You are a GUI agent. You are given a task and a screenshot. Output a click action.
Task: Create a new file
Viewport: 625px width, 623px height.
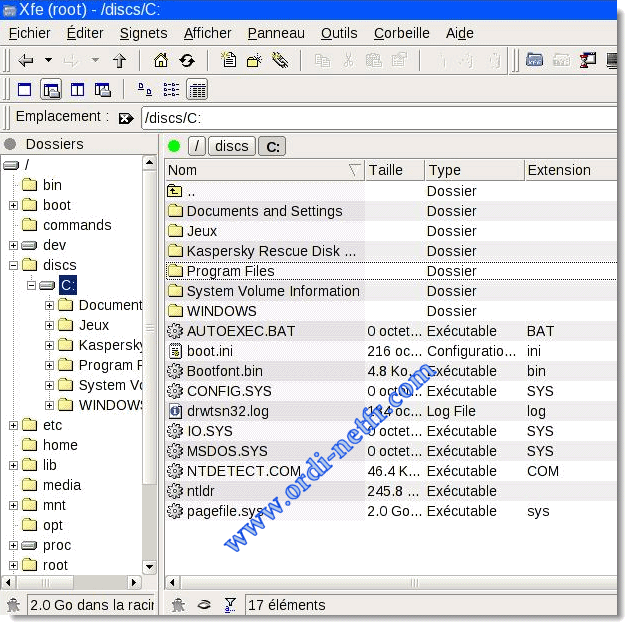(229, 60)
